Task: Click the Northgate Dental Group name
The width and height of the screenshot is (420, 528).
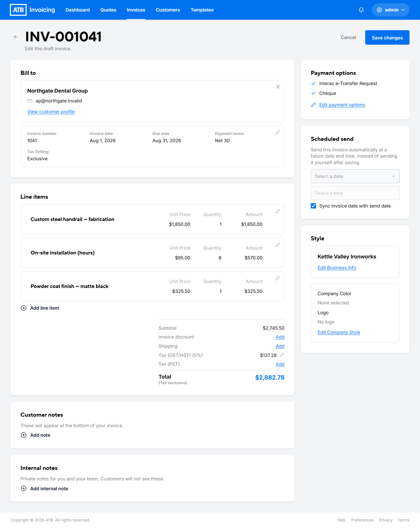Action: point(57,91)
